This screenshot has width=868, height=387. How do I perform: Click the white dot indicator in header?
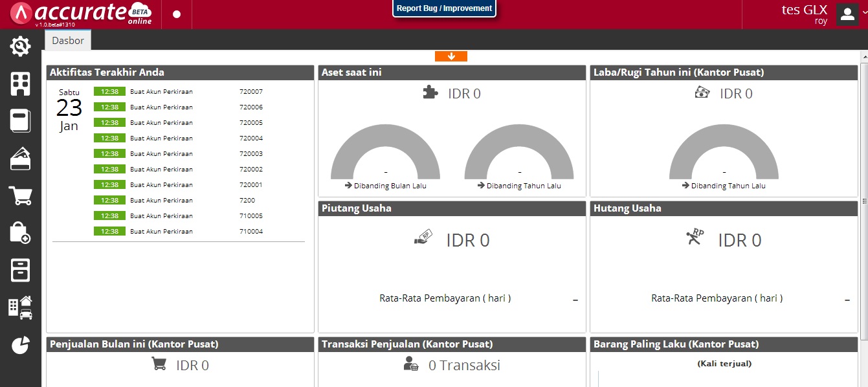pos(177,14)
